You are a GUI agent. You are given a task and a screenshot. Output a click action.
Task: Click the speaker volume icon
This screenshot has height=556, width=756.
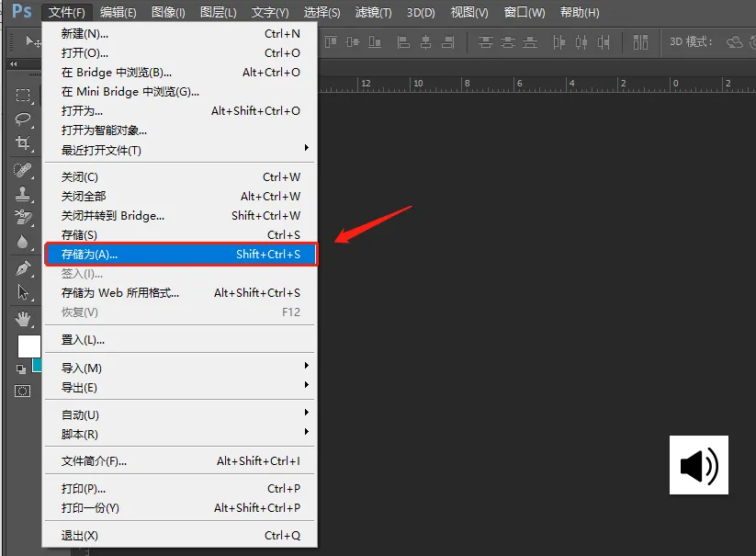699,465
